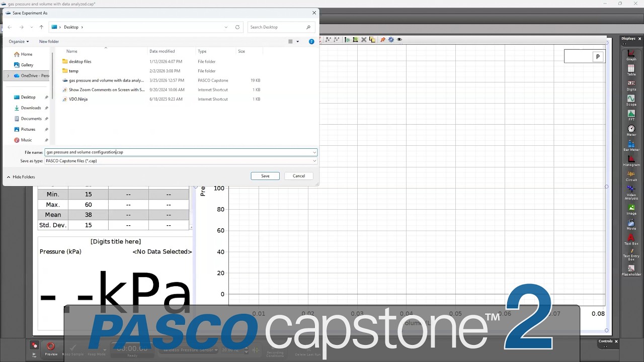Insert a Text Box display
Screen dimensions: 644x362
click(x=631, y=239)
